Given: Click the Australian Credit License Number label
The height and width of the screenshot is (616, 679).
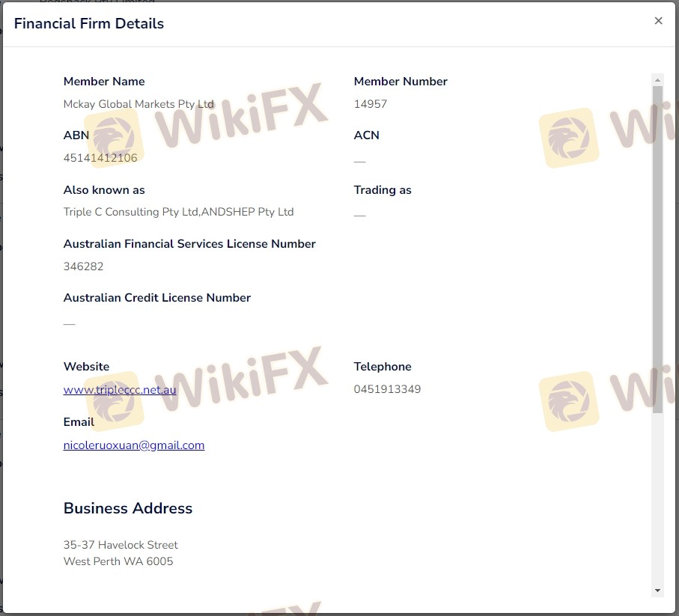Looking at the screenshot, I should [157, 298].
